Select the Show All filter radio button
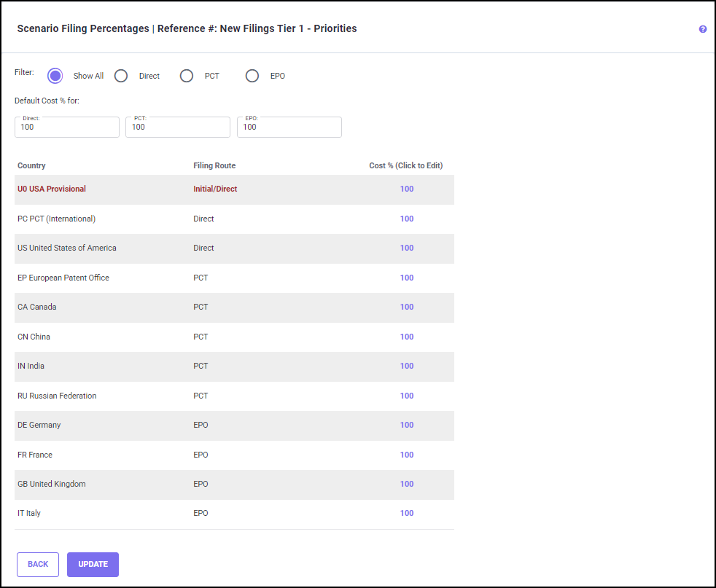 coord(55,76)
